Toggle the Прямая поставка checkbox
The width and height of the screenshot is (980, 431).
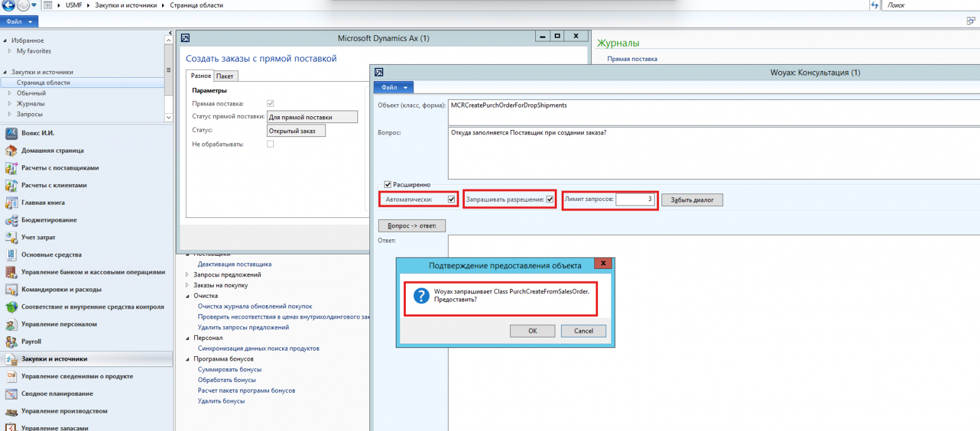[x=271, y=103]
